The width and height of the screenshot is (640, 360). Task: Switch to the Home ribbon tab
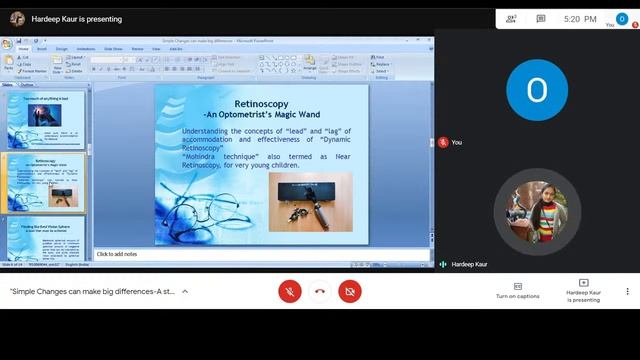coord(24,49)
